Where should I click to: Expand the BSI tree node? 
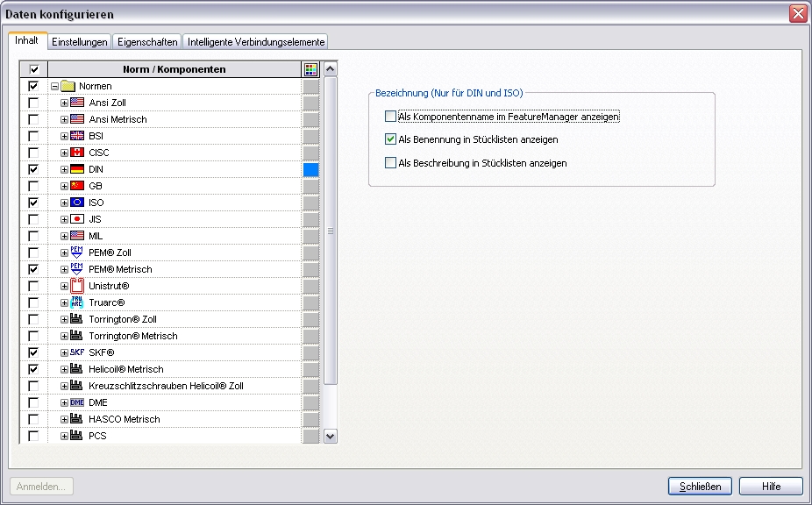click(x=64, y=136)
